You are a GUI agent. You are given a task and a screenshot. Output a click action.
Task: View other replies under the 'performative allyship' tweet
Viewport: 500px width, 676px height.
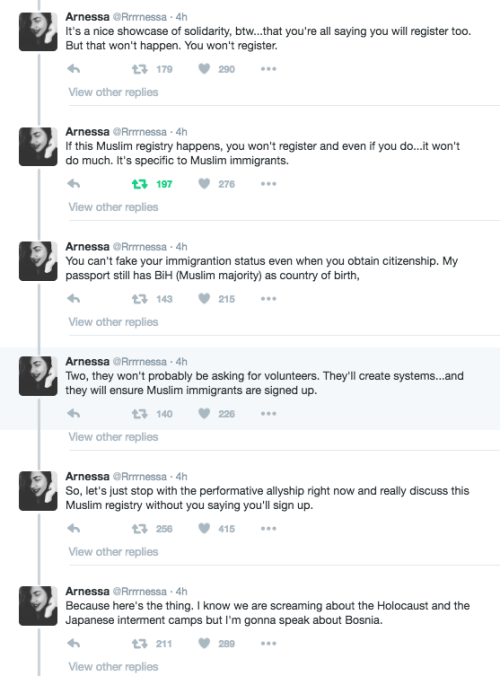click(113, 552)
